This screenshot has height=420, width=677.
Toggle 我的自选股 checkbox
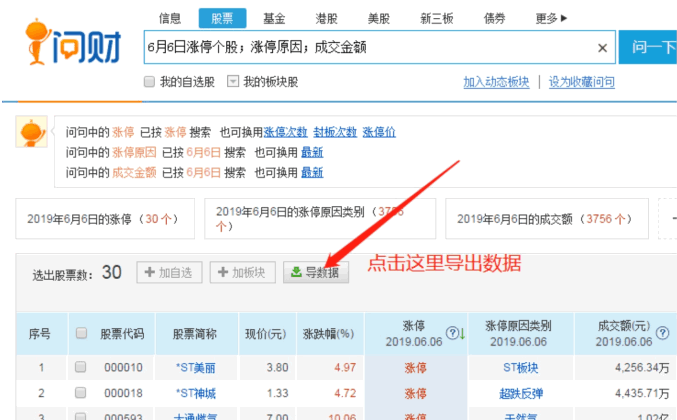(x=149, y=82)
